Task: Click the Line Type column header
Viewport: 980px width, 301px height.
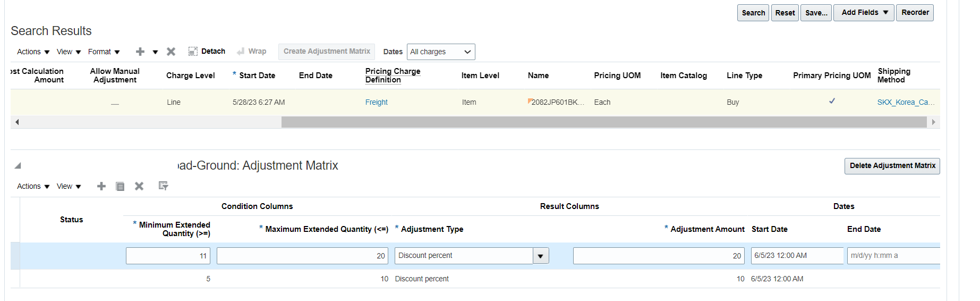Action: click(x=744, y=76)
